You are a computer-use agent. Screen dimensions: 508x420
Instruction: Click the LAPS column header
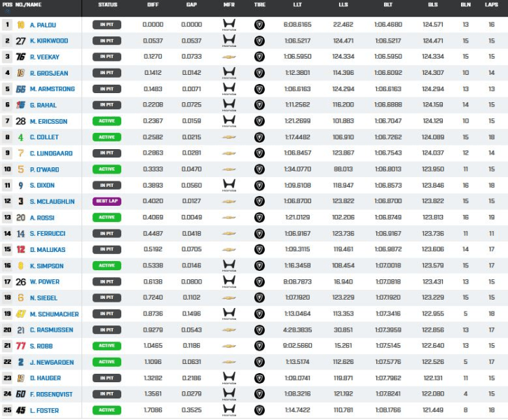(x=491, y=5)
